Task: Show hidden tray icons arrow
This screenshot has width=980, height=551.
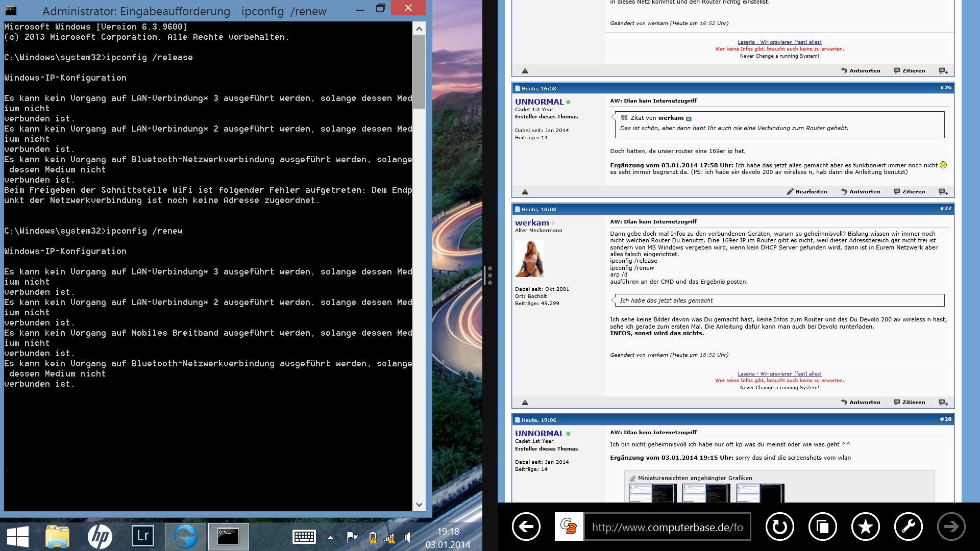Action: pyautogui.click(x=330, y=537)
